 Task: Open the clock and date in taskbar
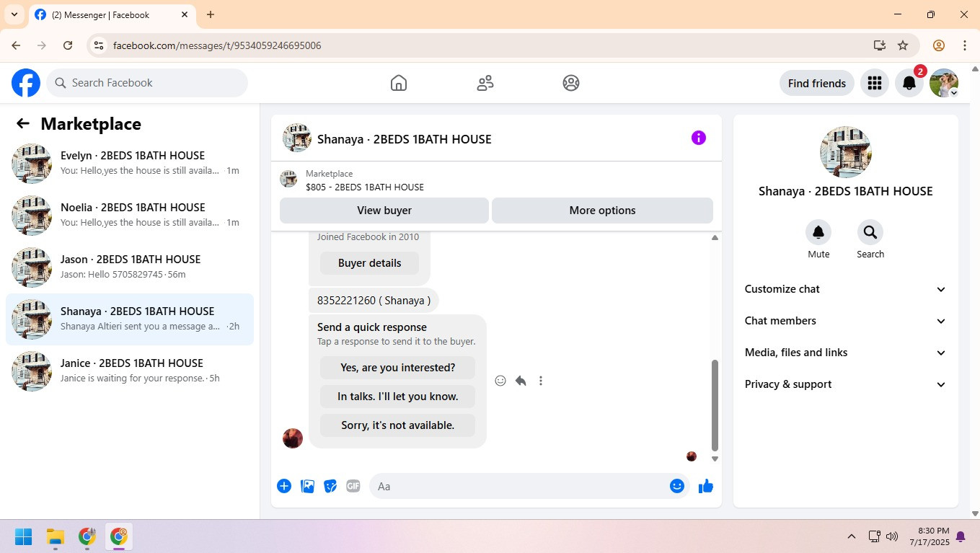coord(929,536)
